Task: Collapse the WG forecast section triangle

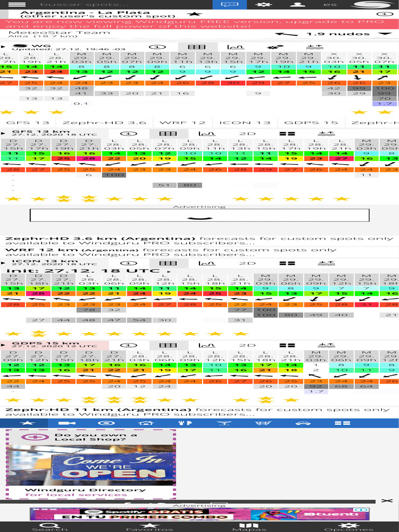Action: [3, 47]
